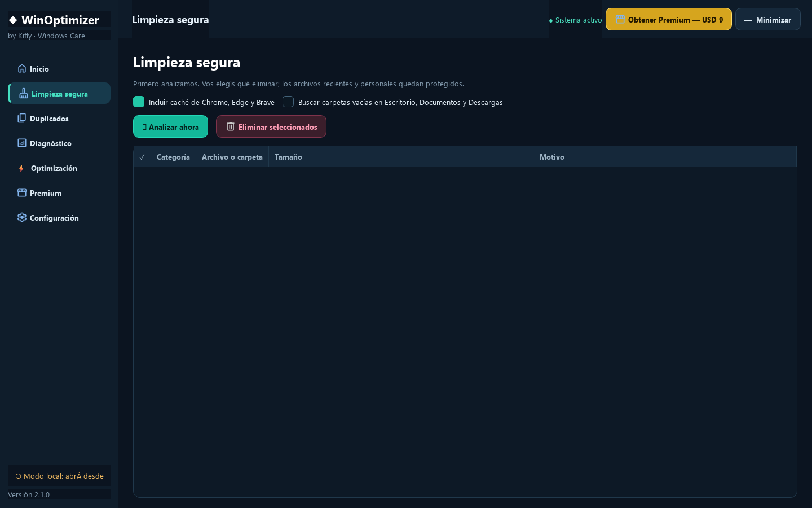Disable including Chrome, Edge and Brave cache

139,102
